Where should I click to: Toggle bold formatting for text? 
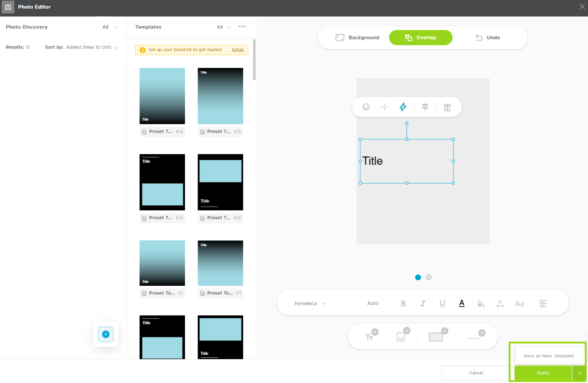403,303
